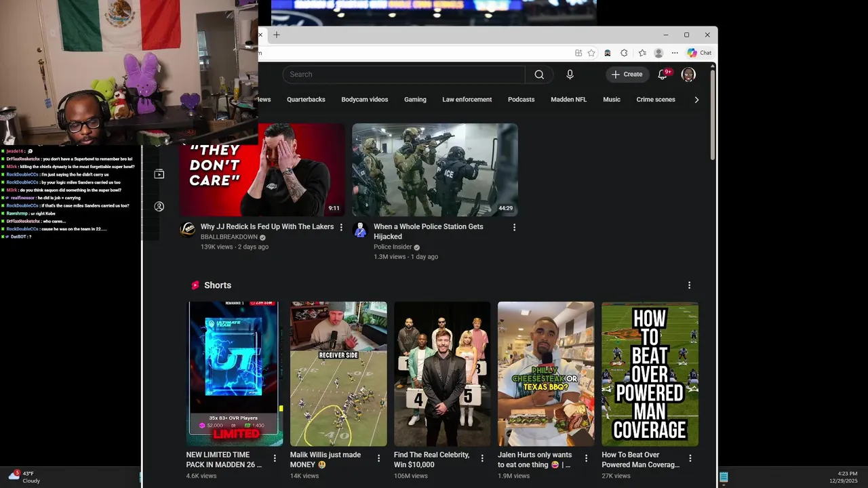Open more options for the Shorts shelf
Image resolution: width=868 pixels, height=488 pixels.
(x=689, y=285)
